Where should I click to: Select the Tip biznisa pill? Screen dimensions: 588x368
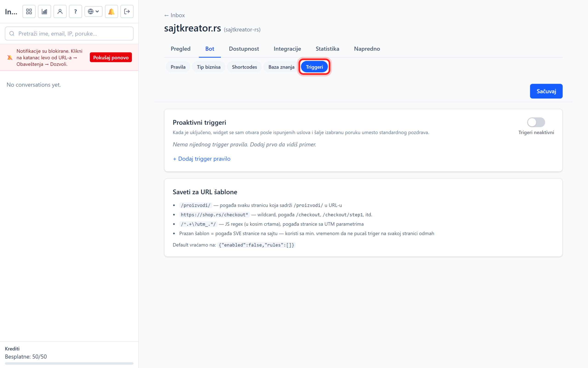click(209, 67)
